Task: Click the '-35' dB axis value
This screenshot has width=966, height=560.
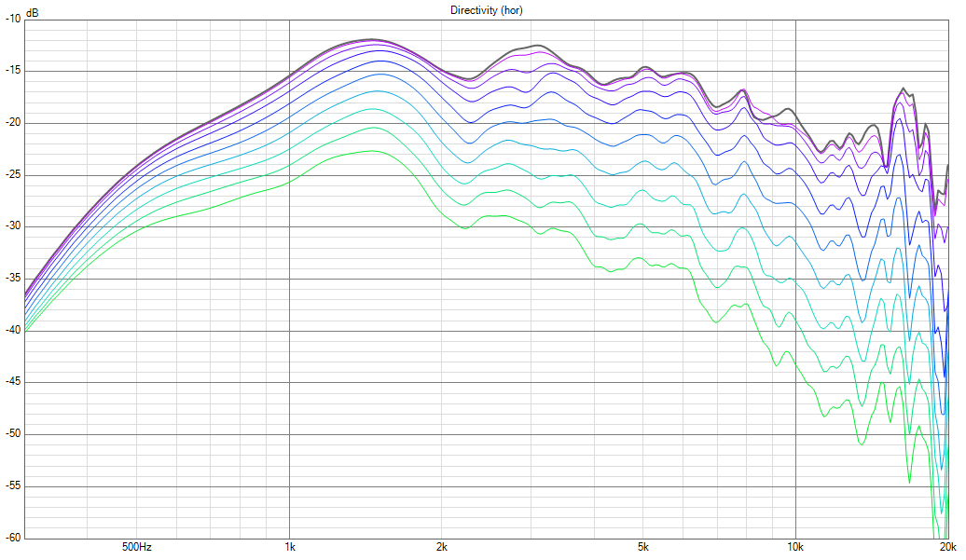Action: tap(13, 279)
